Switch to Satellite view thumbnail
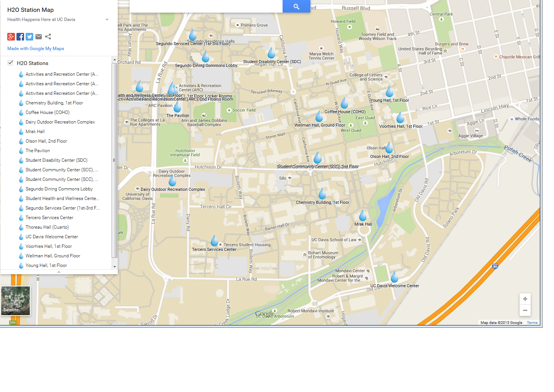 pyautogui.click(x=16, y=301)
